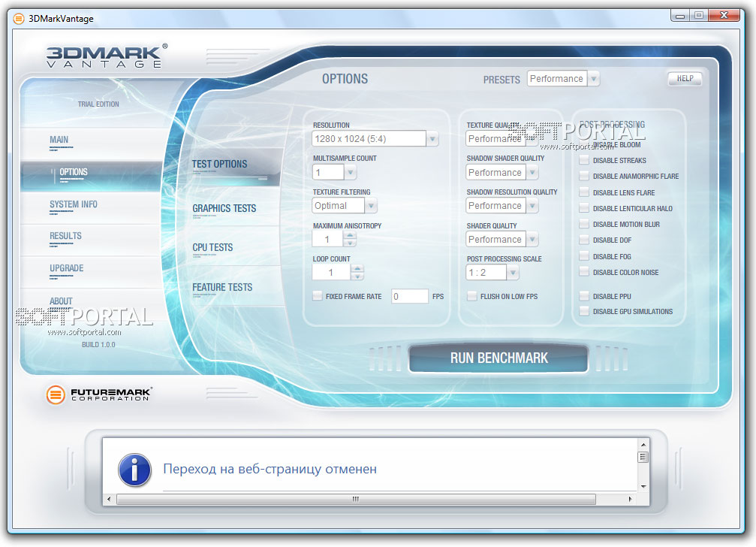Check Disable Streaks option

pyautogui.click(x=584, y=159)
